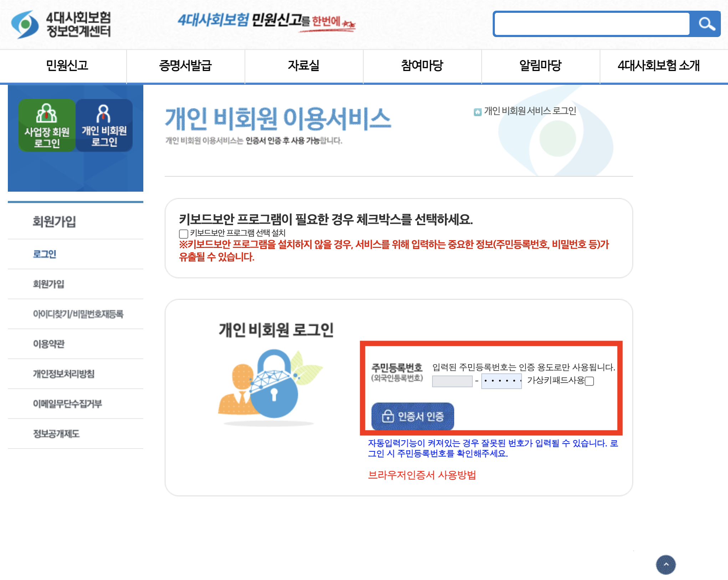Enable 키보드보안 프로그램 선택 설치 checkbox
The image size is (728, 580).
tap(184, 234)
